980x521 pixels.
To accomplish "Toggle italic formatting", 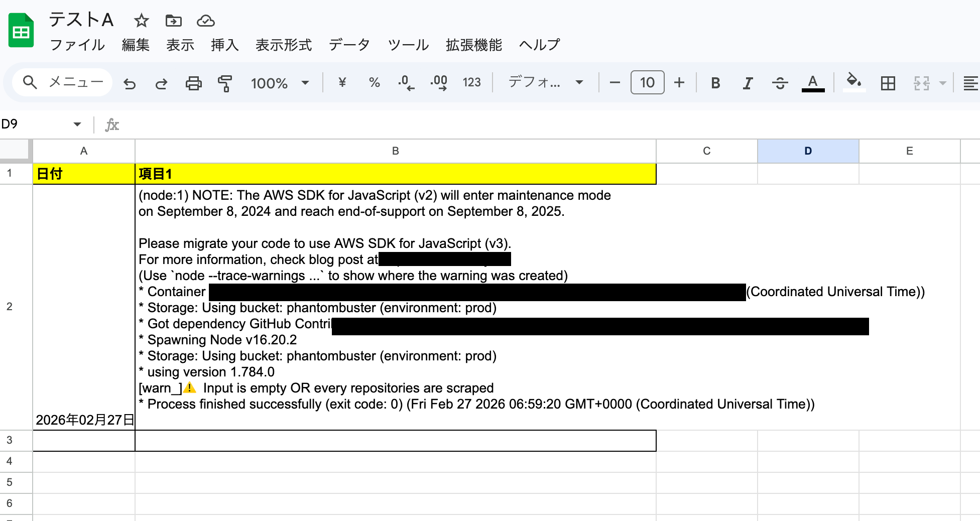I will click(x=748, y=83).
